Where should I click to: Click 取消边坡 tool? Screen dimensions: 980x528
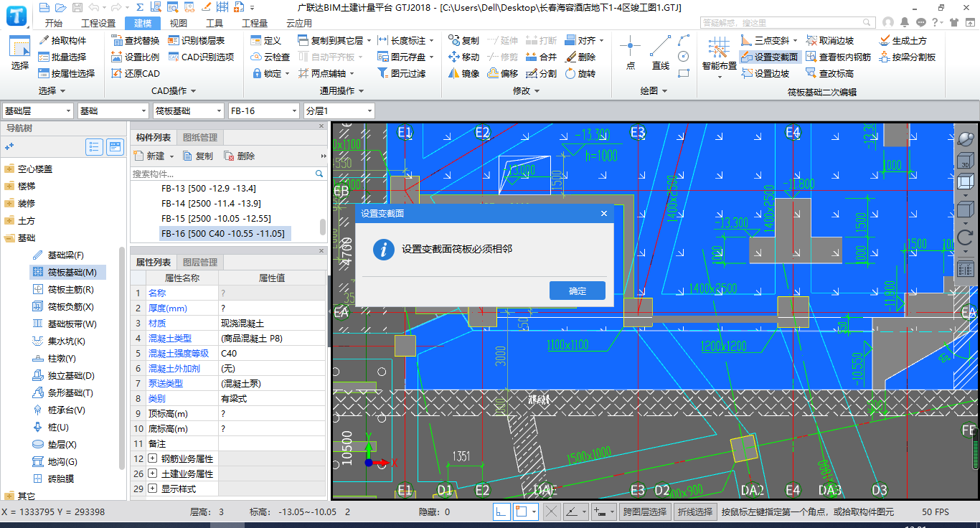829,40
